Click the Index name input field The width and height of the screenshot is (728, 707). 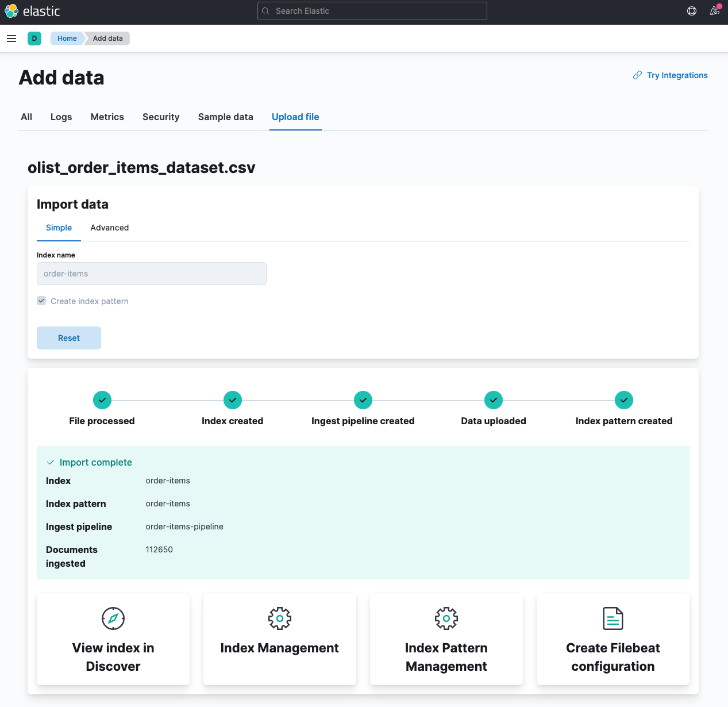tap(152, 274)
